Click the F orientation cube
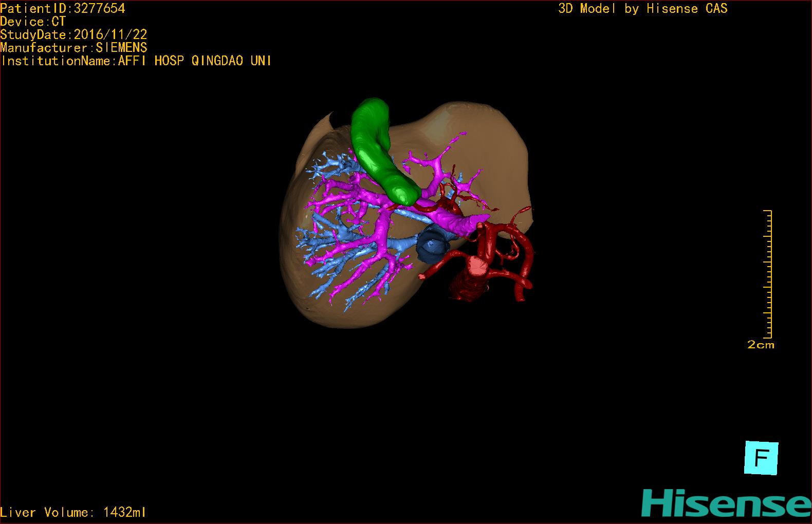The height and width of the screenshot is (524, 812). 761,458
